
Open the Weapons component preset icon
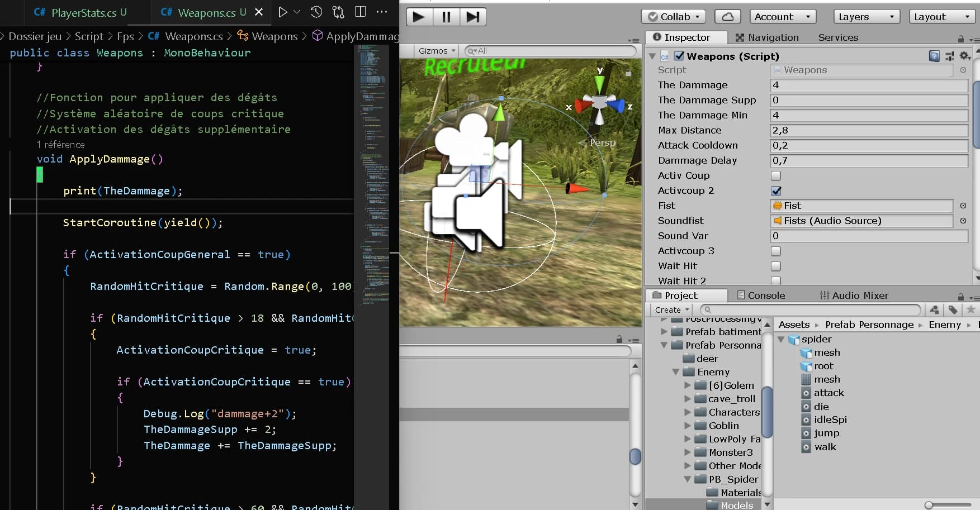pyautogui.click(x=949, y=56)
